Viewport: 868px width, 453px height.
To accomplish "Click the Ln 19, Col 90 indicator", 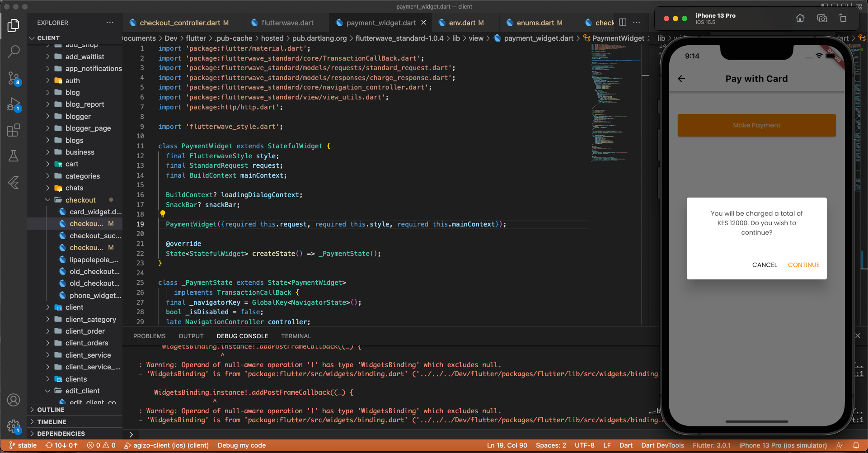I will [507, 445].
